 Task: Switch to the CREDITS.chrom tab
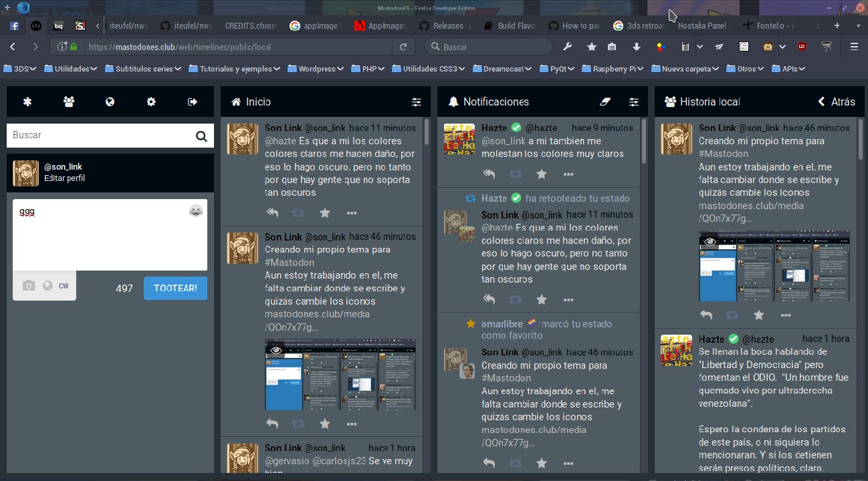pyautogui.click(x=250, y=26)
